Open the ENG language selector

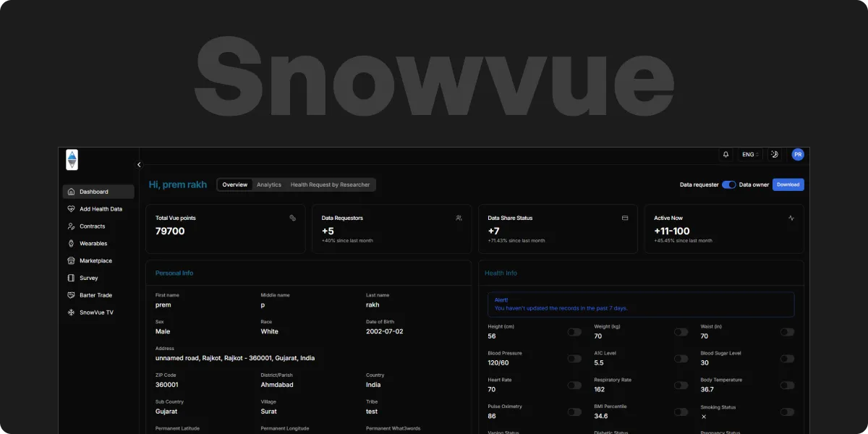750,154
